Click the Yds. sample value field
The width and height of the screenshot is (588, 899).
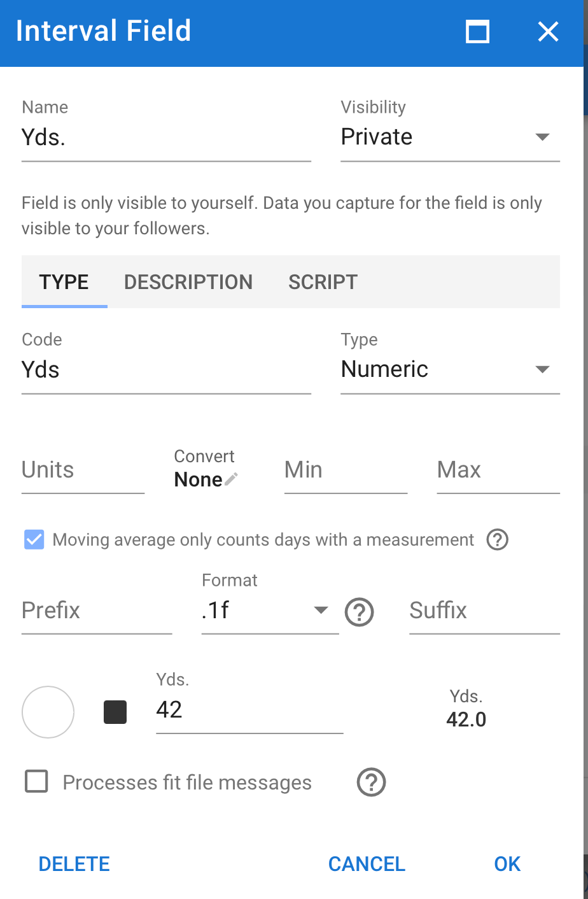coord(249,710)
